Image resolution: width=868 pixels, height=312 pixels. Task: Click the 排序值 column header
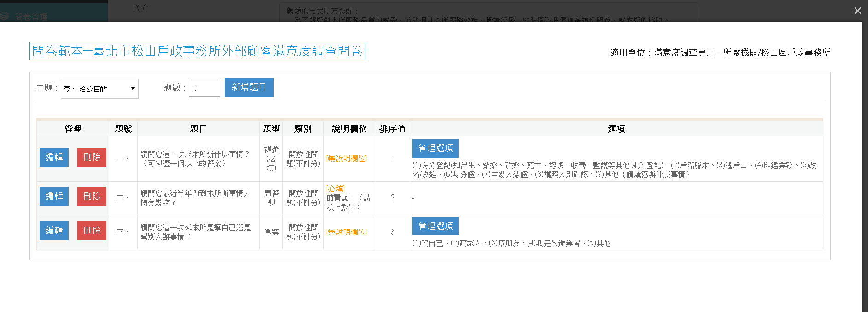[x=392, y=129]
